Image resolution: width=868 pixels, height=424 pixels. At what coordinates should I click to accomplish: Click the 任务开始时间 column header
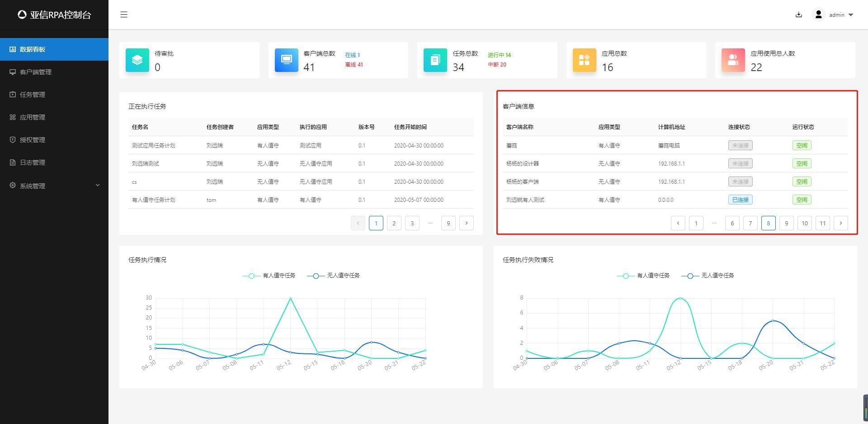[410, 127]
